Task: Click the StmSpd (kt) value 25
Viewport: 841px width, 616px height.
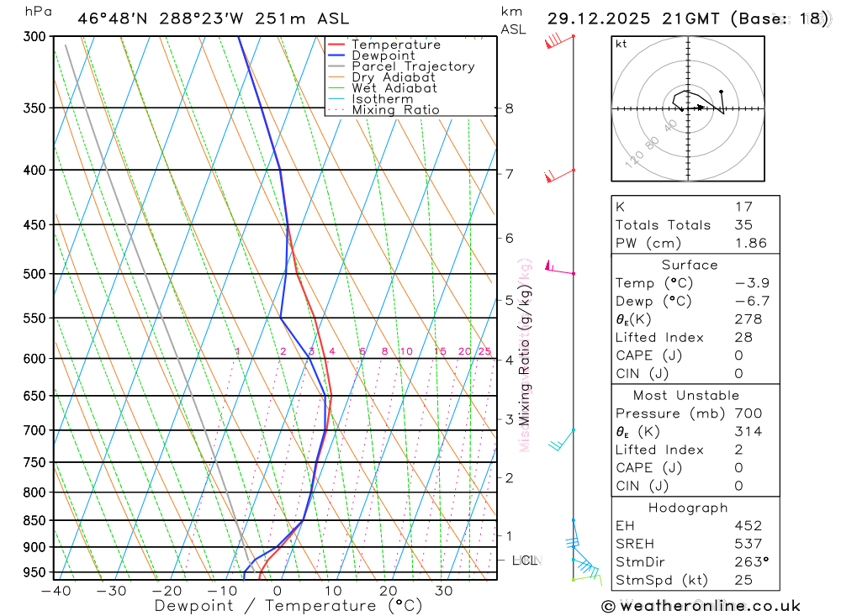Action: [744, 581]
